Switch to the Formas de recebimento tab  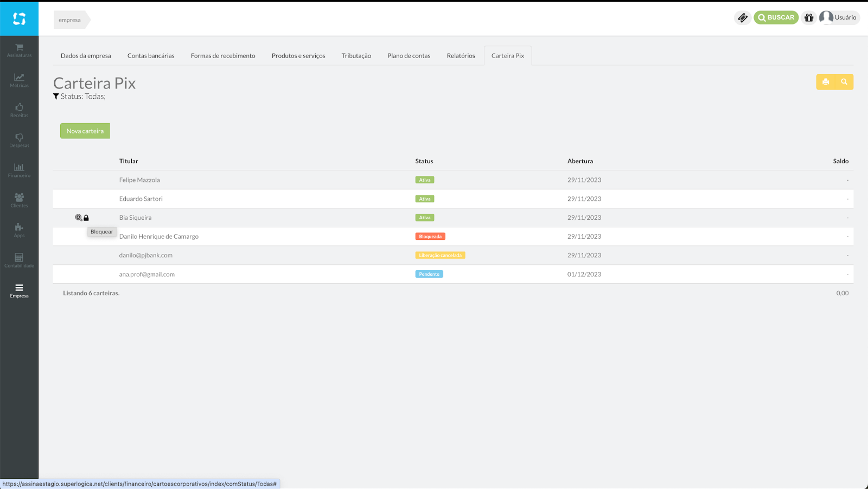(x=223, y=56)
